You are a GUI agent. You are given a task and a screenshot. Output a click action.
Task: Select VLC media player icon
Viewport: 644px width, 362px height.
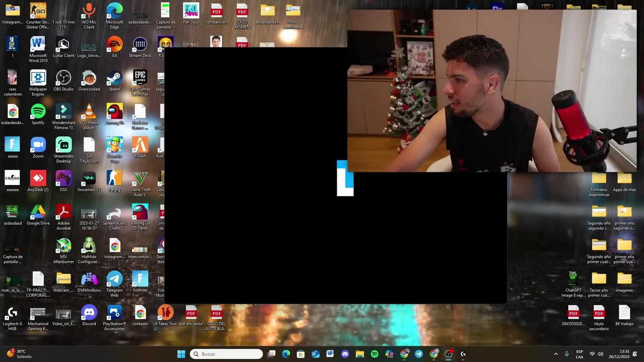[x=89, y=117]
